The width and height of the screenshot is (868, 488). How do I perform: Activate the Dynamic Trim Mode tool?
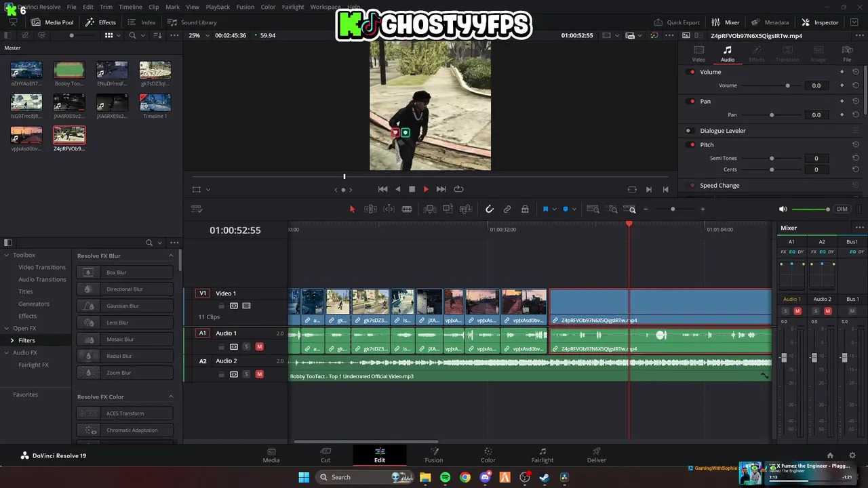[x=389, y=209]
